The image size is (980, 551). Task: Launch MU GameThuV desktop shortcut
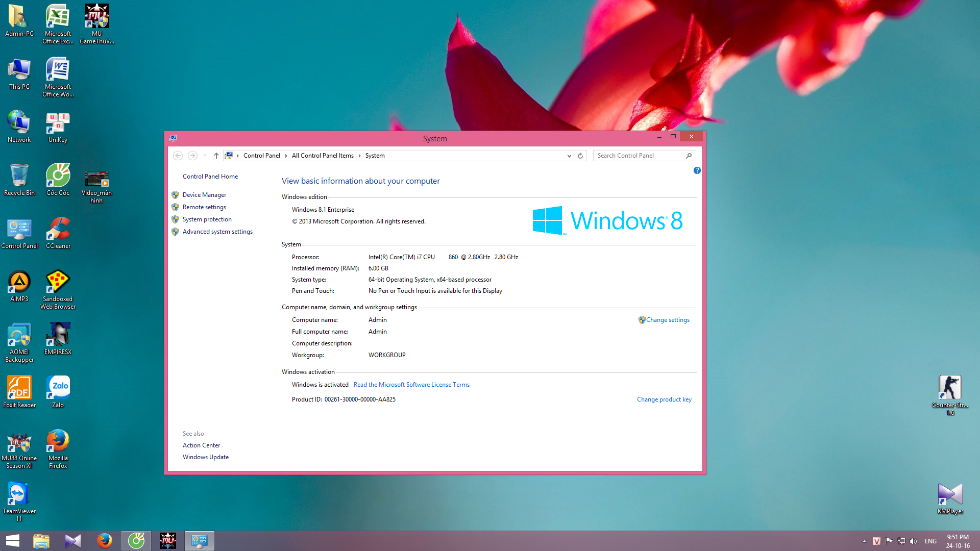pyautogui.click(x=96, y=24)
